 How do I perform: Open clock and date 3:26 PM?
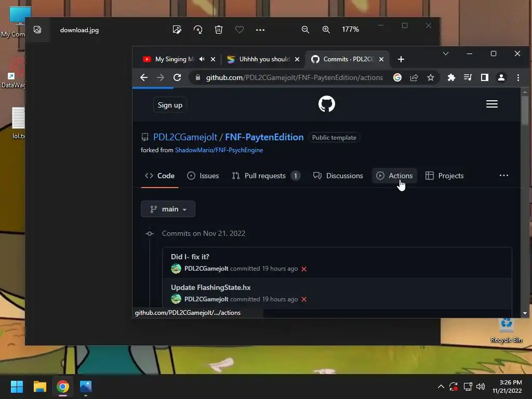[x=507, y=387]
